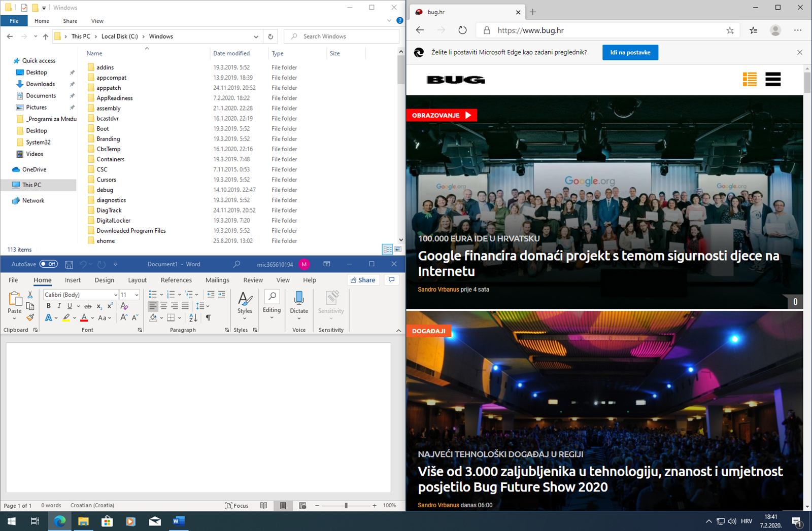The width and height of the screenshot is (812, 531).
Task: Open Google financira domaći projekt article
Action: click(598, 263)
